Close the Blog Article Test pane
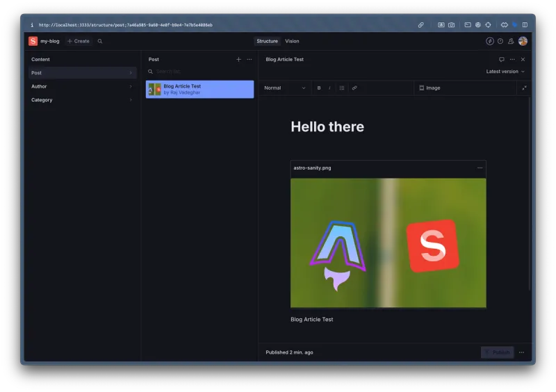This screenshot has width=556, height=392. [523, 59]
